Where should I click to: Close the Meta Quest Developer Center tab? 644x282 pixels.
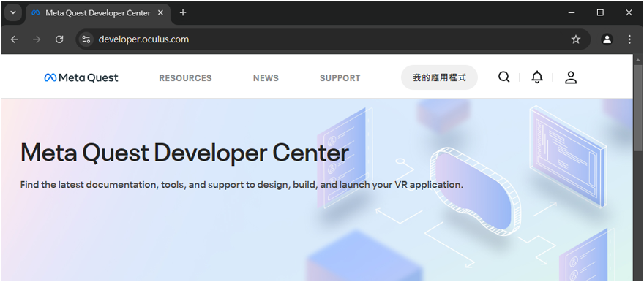tap(160, 12)
